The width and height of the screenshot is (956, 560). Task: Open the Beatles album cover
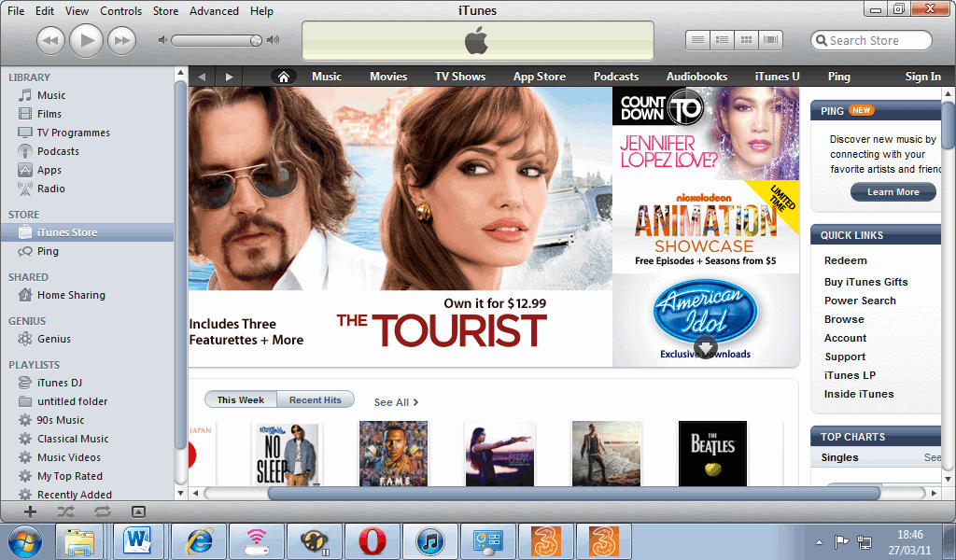click(712, 454)
